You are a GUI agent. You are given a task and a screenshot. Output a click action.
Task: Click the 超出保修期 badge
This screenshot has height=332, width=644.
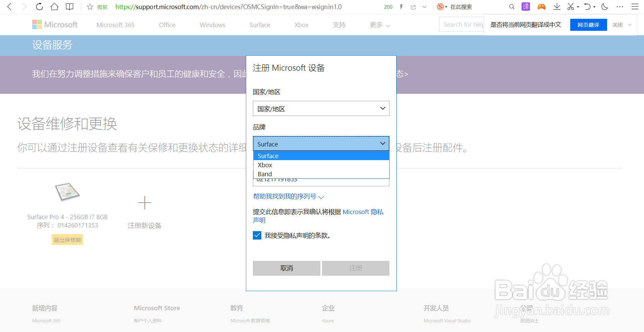click(67, 240)
